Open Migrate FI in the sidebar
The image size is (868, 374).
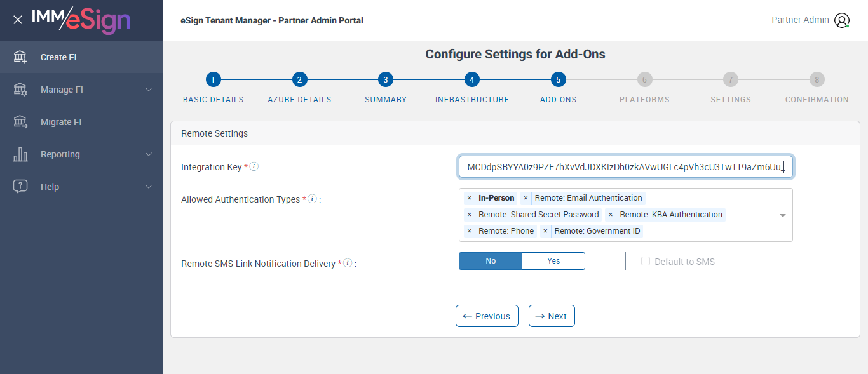(61, 122)
